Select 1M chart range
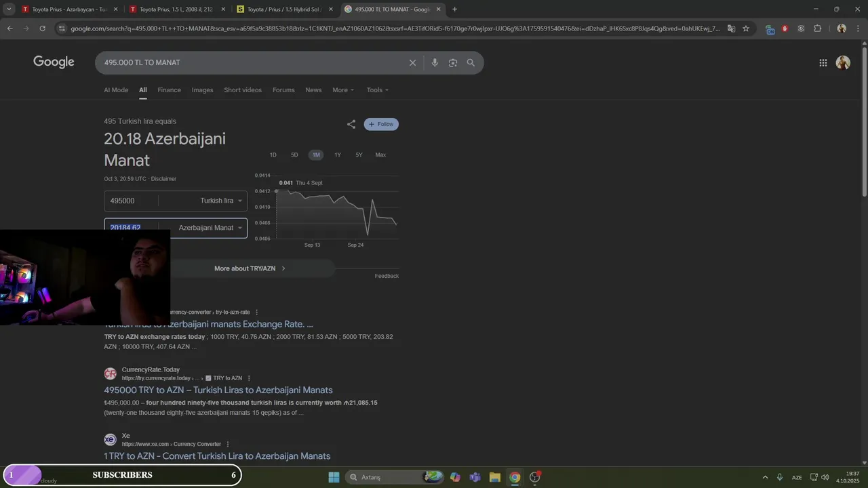 tap(316, 155)
